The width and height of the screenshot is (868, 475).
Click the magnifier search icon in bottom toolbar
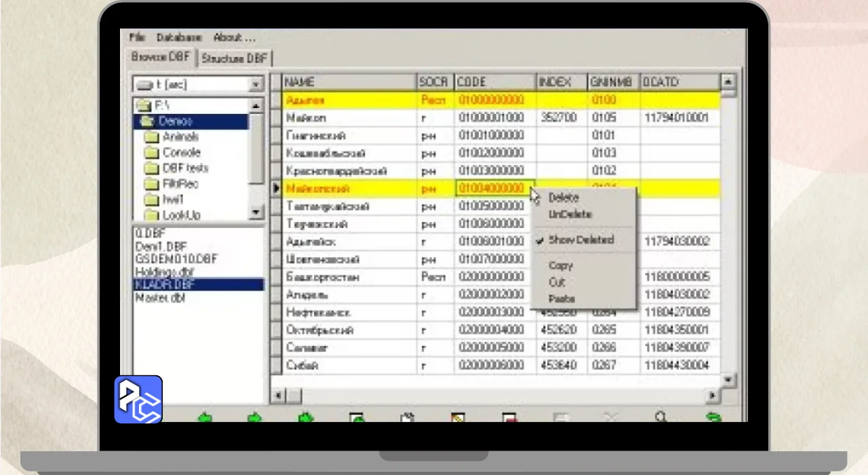click(x=661, y=416)
